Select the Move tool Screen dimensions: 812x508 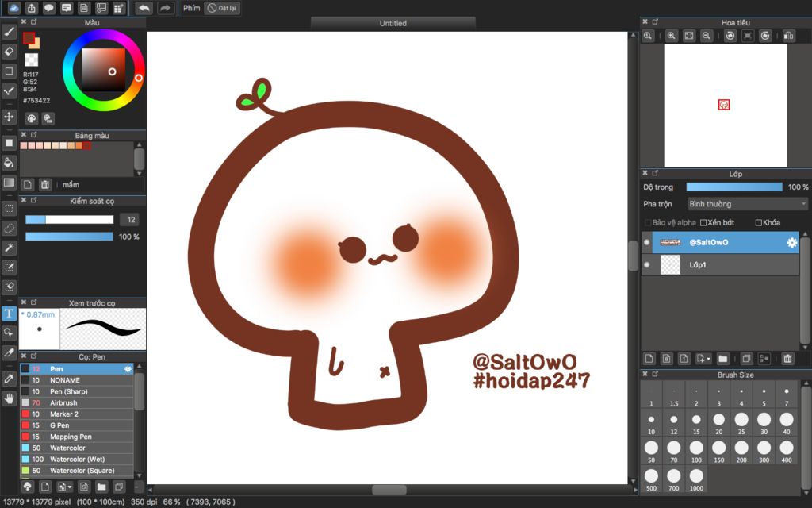pos(9,117)
